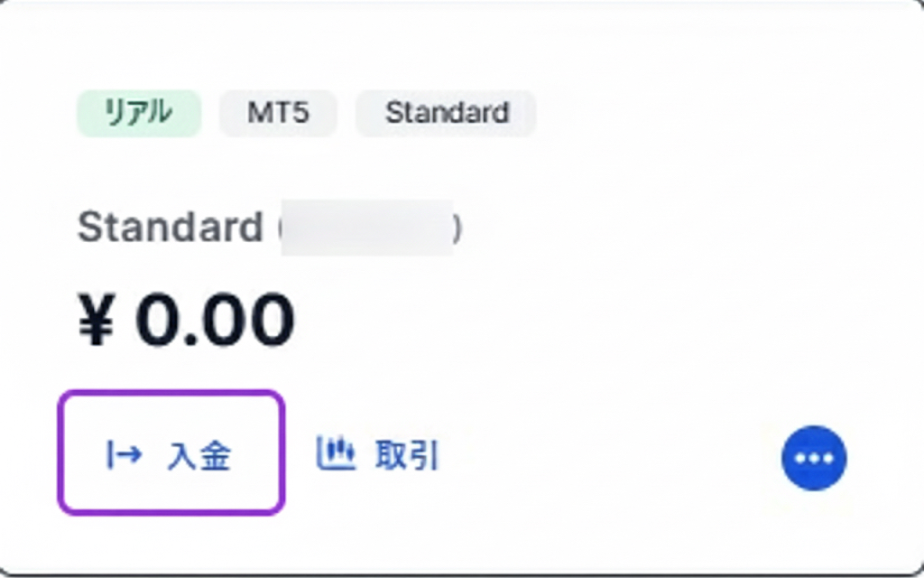Viewport: 924px width, 578px height.
Task: Click the 入金 text label
Action: (x=199, y=455)
